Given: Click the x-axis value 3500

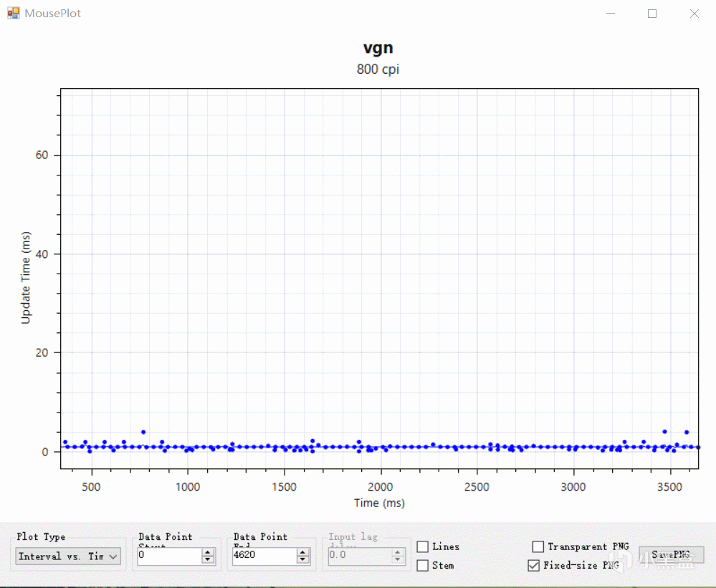Looking at the screenshot, I should coord(669,487).
